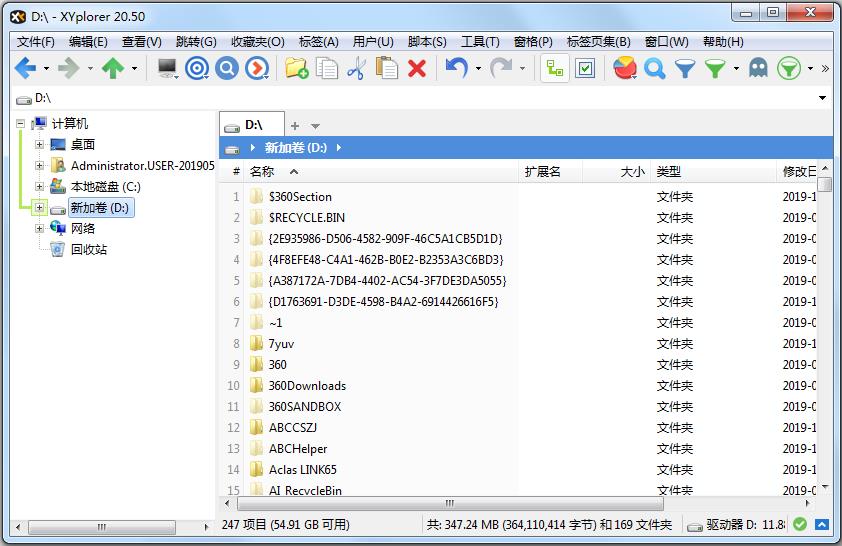Click the blue funnel filter icon
The height and width of the screenshot is (546, 842).
coord(685,69)
